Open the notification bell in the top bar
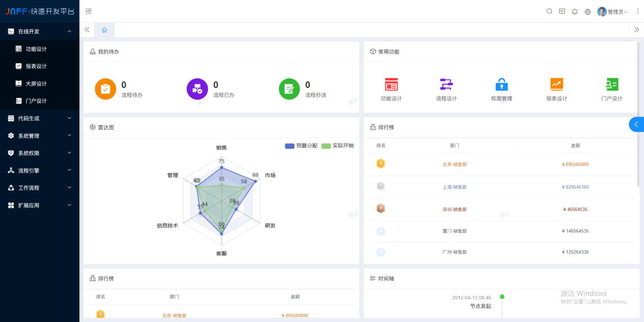This screenshot has height=322, width=644. [574, 11]
